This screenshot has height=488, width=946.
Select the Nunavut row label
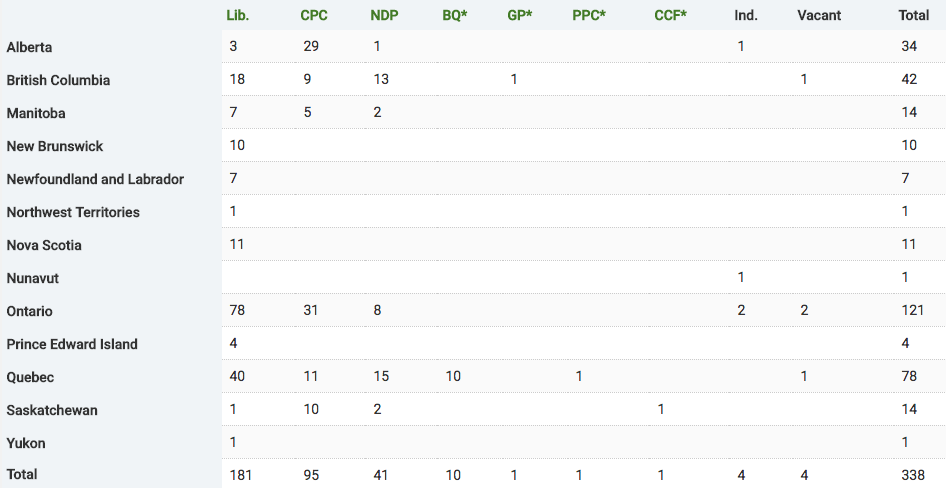33,278
